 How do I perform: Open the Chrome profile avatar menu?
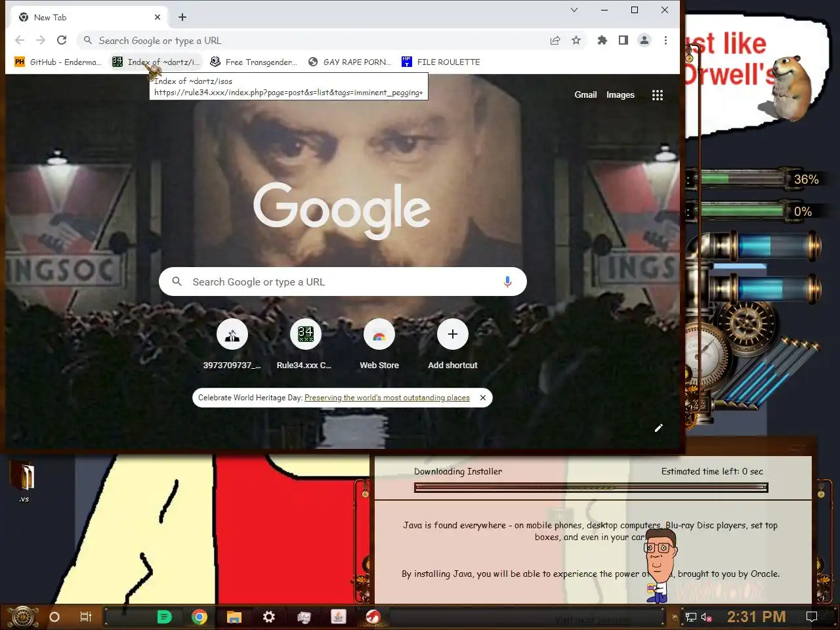pyautogui.click(x=644, y=40)
